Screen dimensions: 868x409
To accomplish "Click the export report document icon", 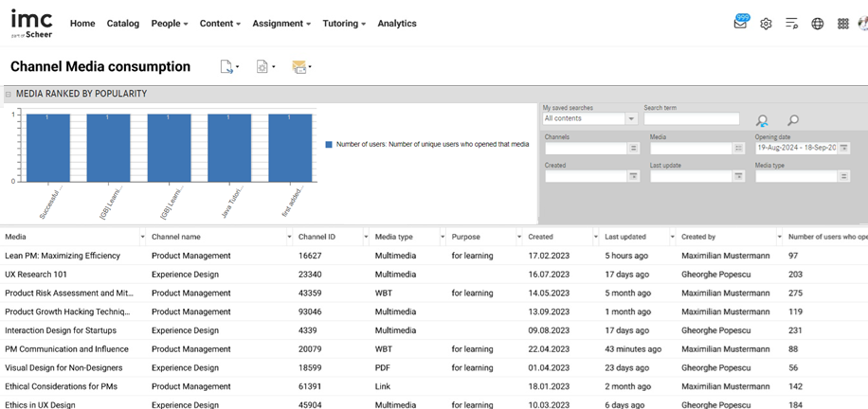I will click(226, 67).
